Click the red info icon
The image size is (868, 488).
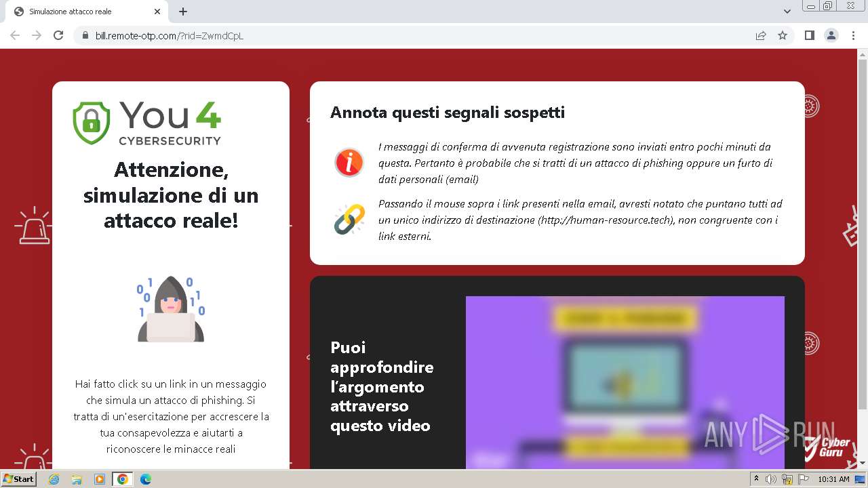tap(349, 163)
